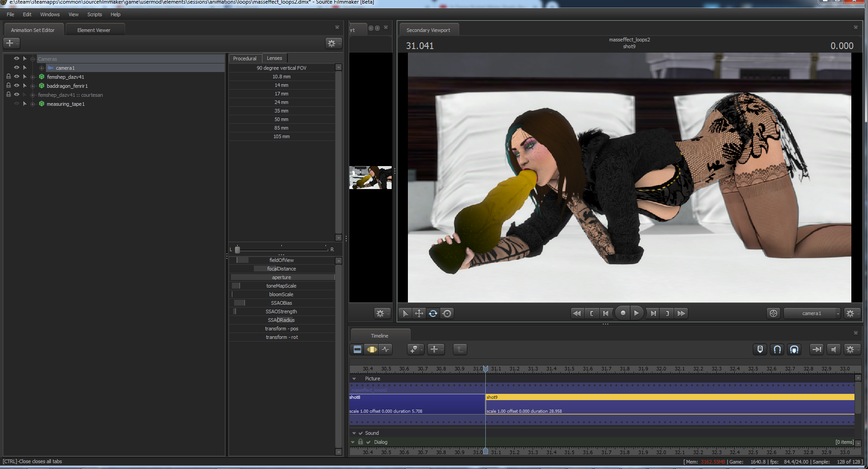
Task: Apply the 85 mm lens preset
Action: point(282,128)
